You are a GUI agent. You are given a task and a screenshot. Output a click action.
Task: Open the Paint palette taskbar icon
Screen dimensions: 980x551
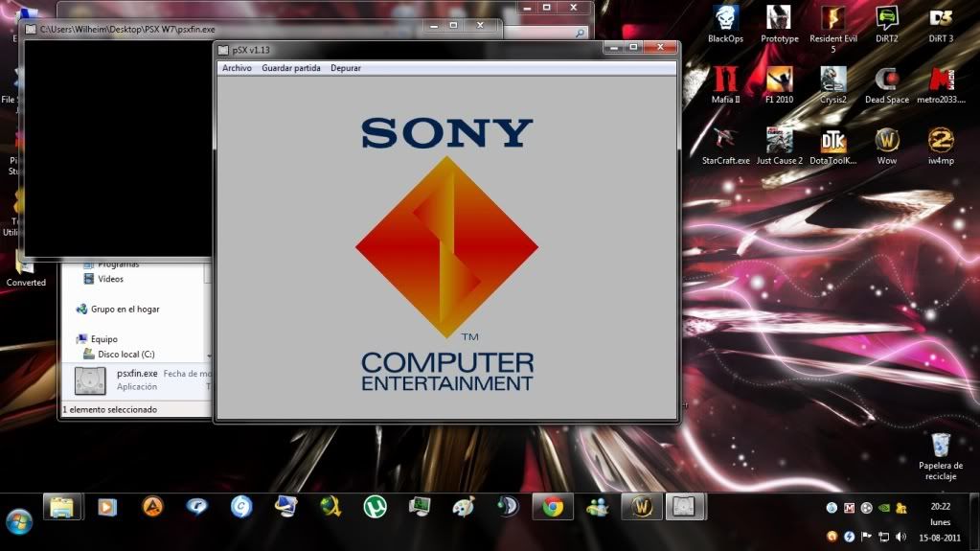(x=463, y=507)
